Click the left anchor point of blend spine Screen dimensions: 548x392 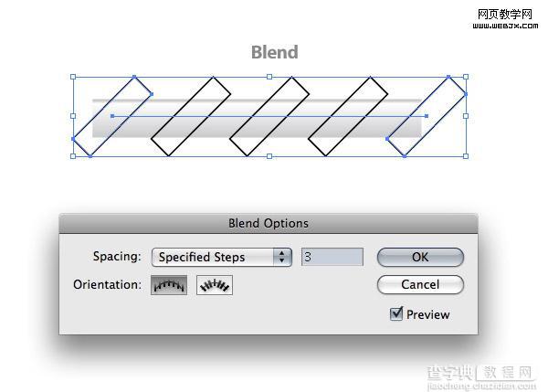[112, 116]
